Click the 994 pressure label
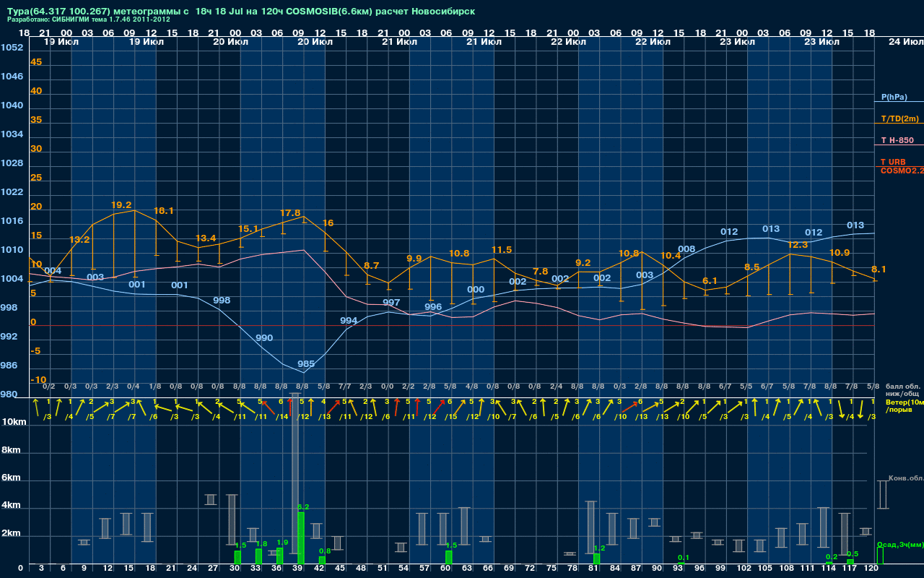 pyautogui.click(x=349, y=321)
